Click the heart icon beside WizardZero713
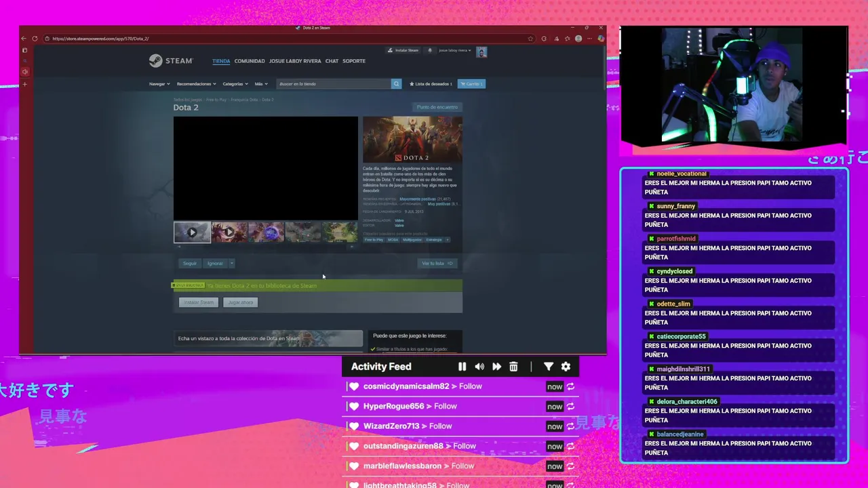Image resolution: width=868 pixels, height=488 pixels. click(354, 426)
